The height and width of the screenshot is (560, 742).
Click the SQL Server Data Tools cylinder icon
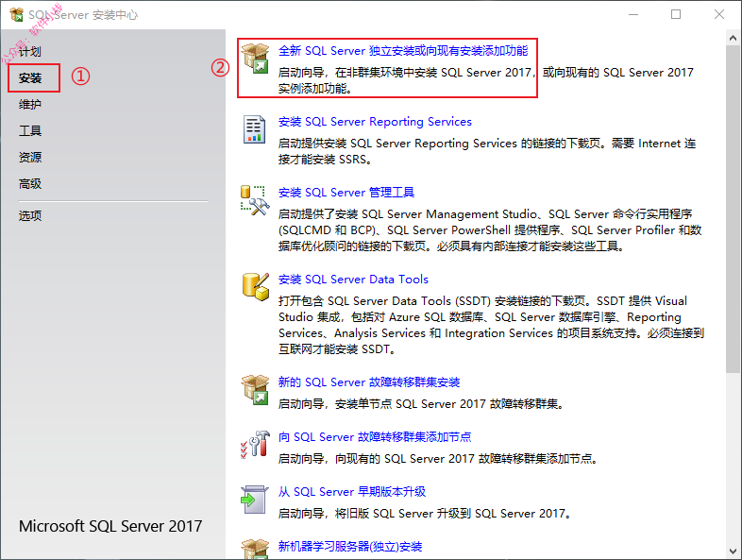[x=256, y=286]
